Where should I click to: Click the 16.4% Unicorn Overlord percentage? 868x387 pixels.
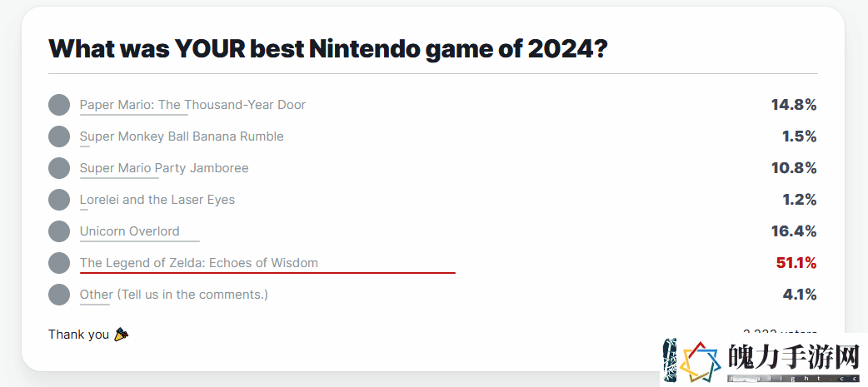(794, 231)
